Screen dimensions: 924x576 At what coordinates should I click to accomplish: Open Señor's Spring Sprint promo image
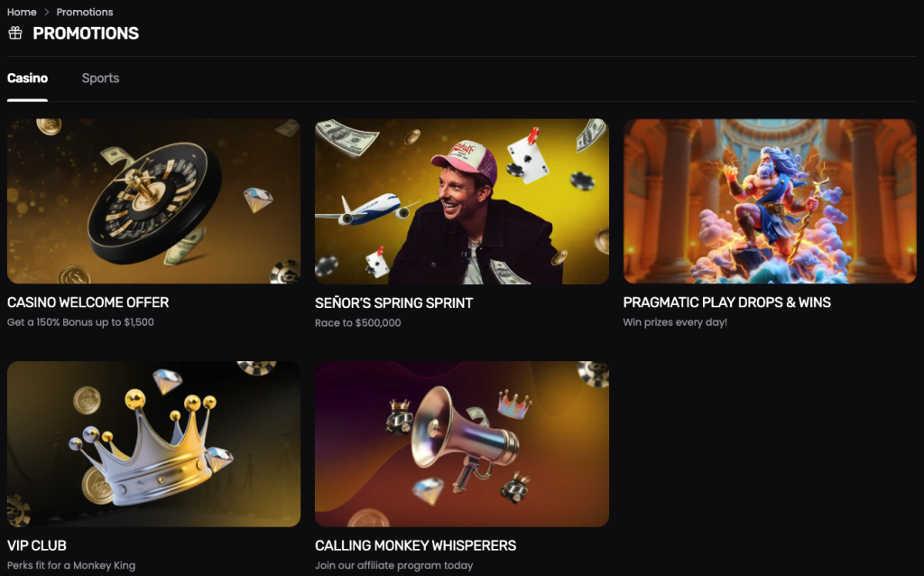(x=462, y=201)
